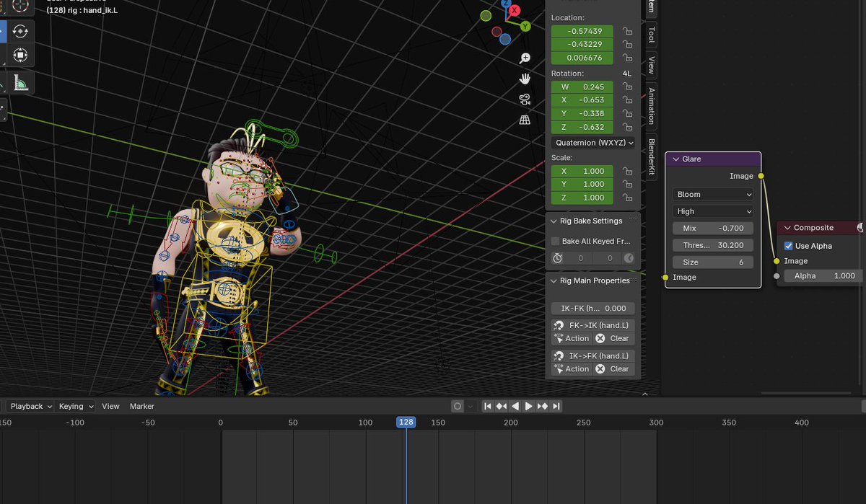
Task: Open High quality dropdown in Glare node
Action: pyautogui.click(x=712, y=211)
